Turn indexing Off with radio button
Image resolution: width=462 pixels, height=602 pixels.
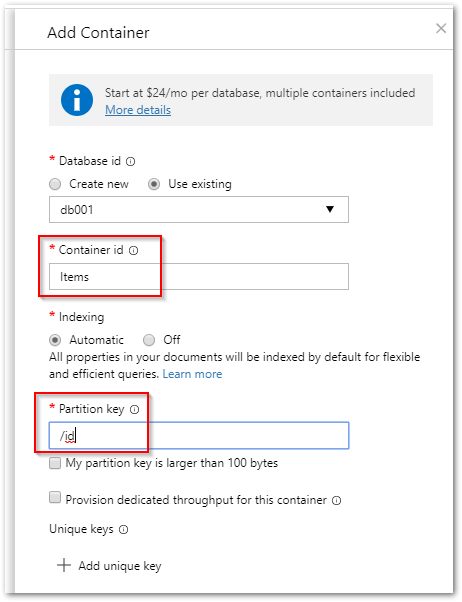(149, 340)
